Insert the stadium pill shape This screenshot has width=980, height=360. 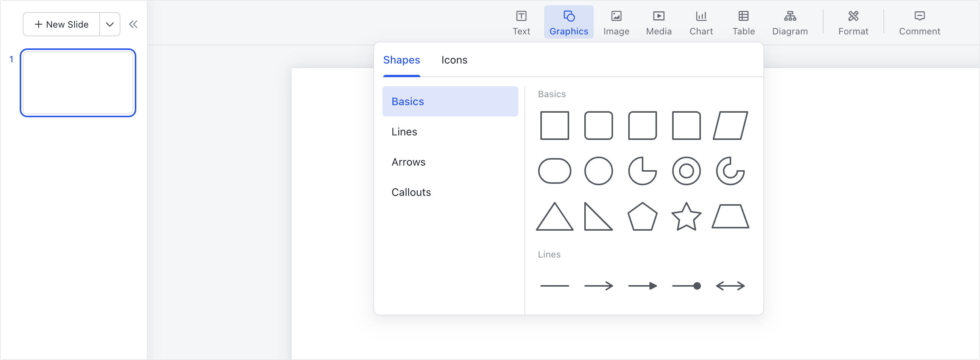pos(554,171)
